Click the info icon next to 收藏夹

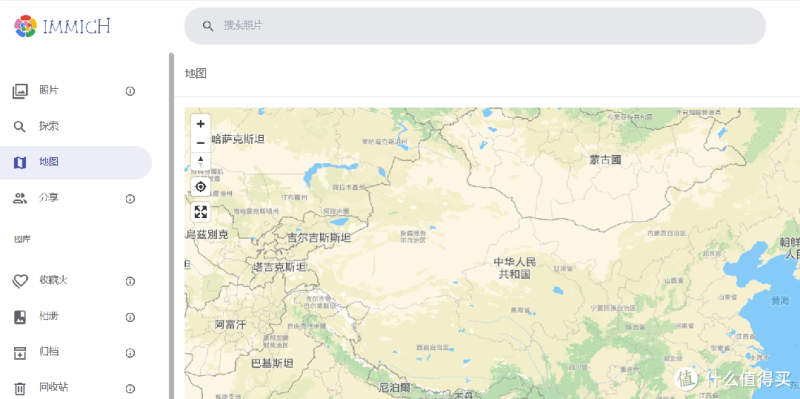[130, 281]
